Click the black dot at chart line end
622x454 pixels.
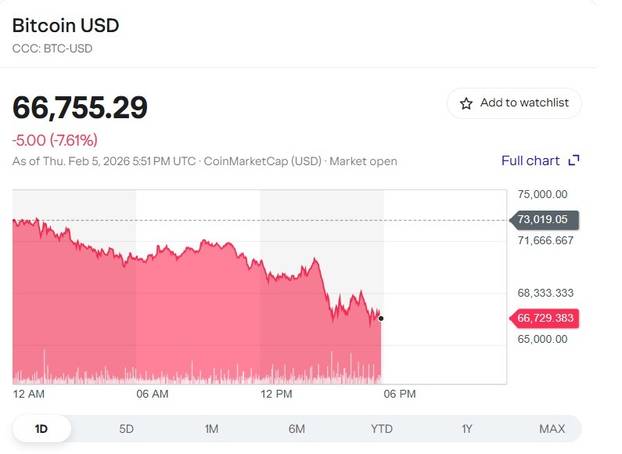[x=381, y=318]
